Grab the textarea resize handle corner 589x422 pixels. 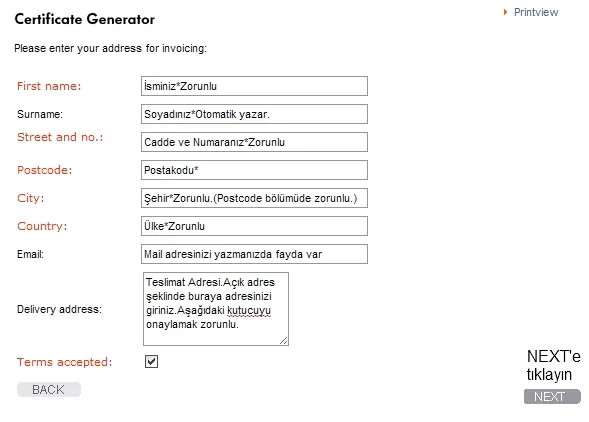tap(284, 340)
